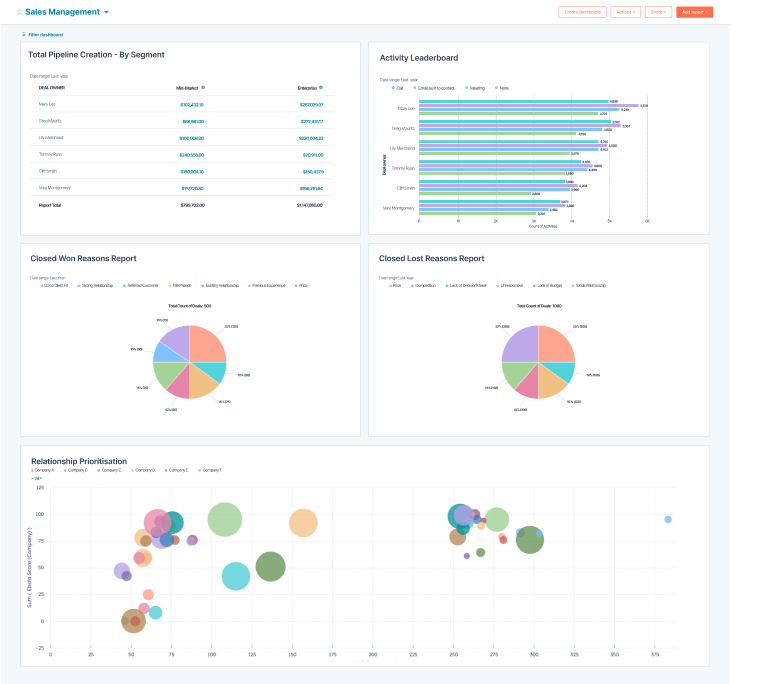The image size is (771, 684).
Task: Open Tommy Ryan's Mid-Market pipeline value
Action: point(192,155)
